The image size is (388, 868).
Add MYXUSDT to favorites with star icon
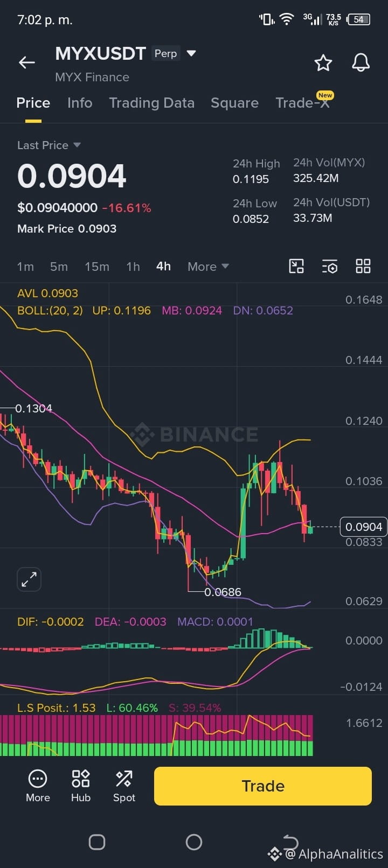coord(323,63)
